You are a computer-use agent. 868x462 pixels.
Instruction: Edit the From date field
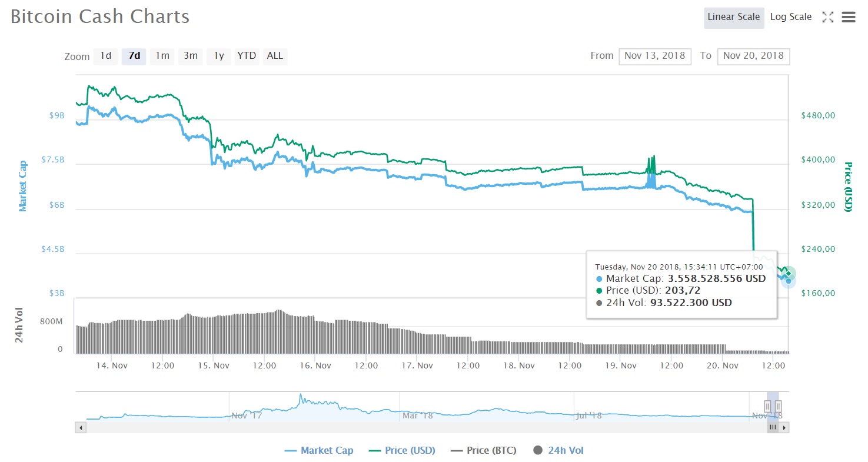coord(655,56)
